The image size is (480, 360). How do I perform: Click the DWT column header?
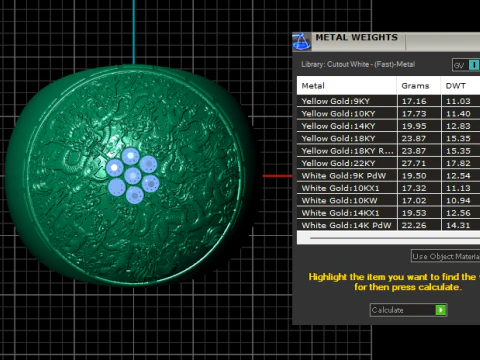(x=461, y=86)
